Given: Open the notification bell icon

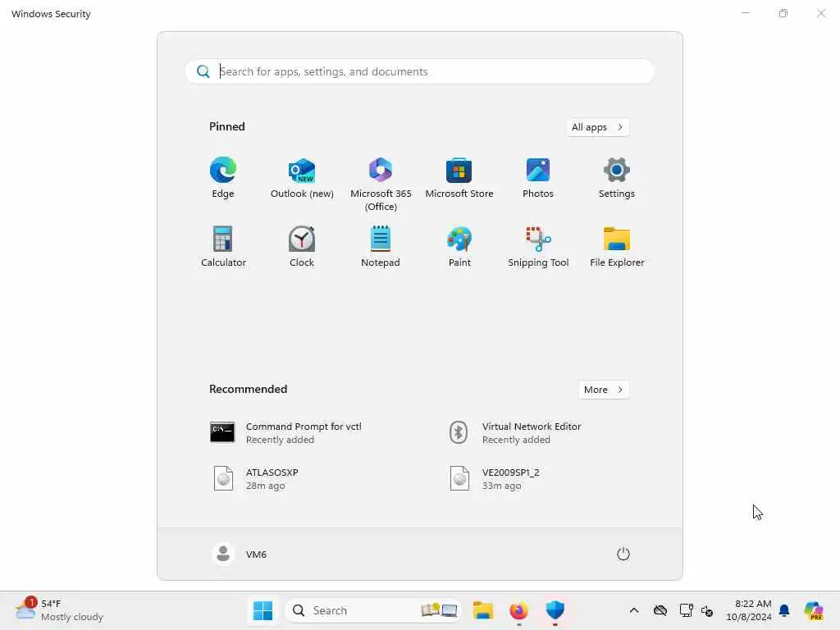Looking at the screenshot, I should point(784,610).
